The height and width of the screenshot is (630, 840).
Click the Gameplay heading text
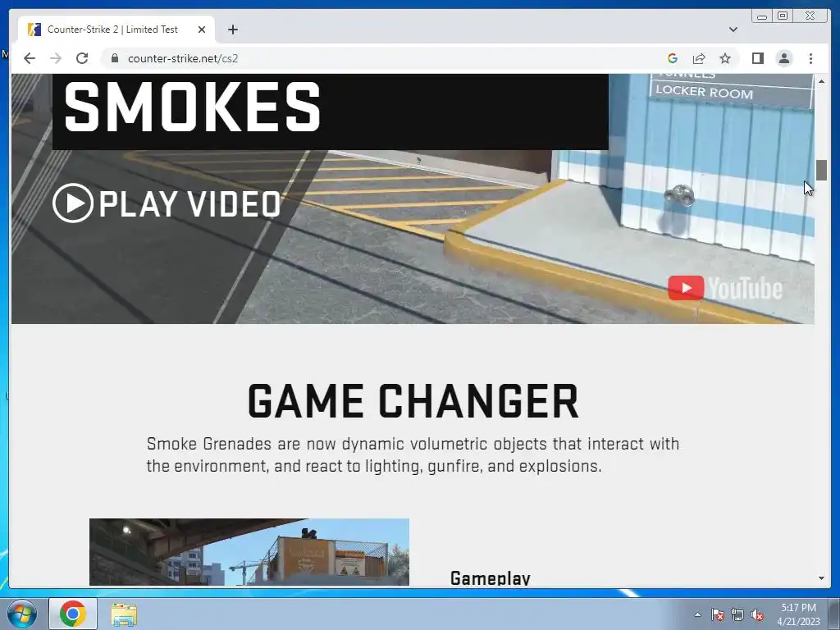491,578
